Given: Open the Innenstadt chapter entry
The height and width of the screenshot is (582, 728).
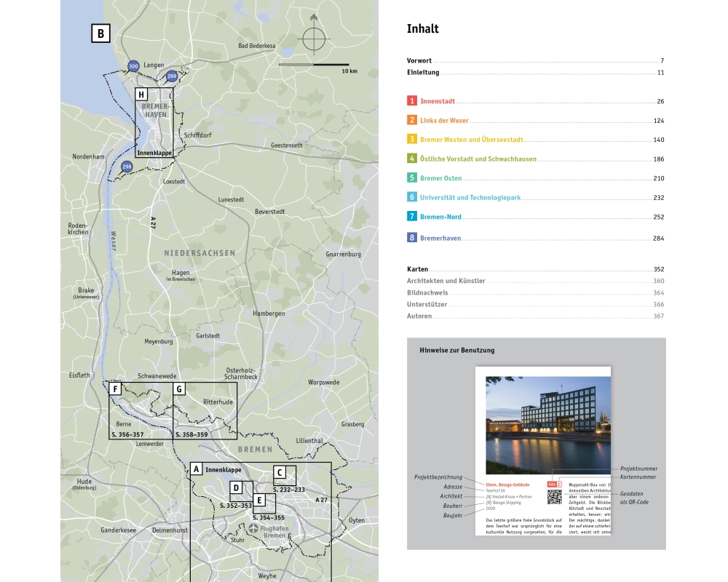Looking at the screenshot, I should tap(437, 102).
